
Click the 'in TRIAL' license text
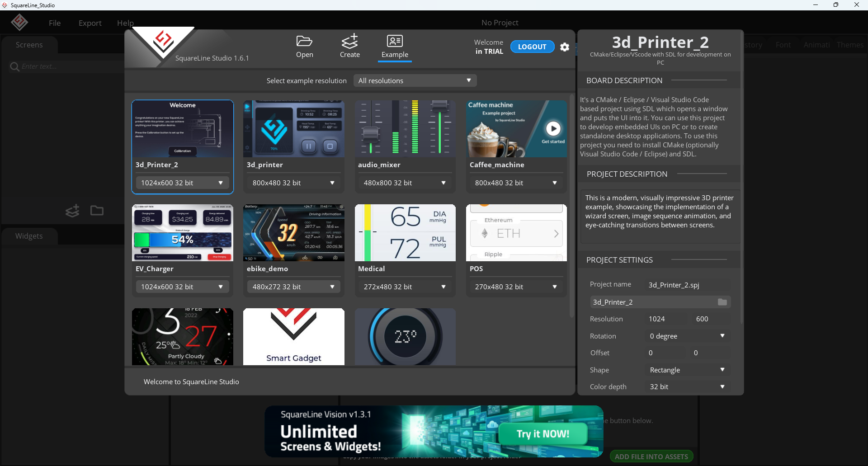[x=489, y=52]
